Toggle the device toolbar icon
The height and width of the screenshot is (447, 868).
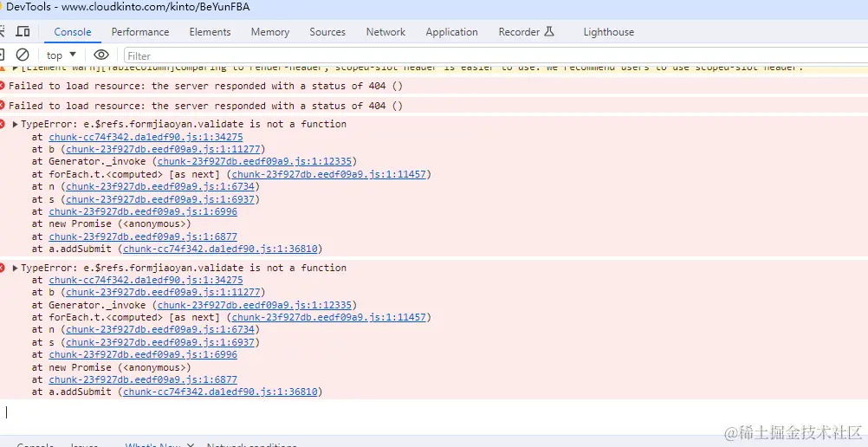tap(23, 31)
